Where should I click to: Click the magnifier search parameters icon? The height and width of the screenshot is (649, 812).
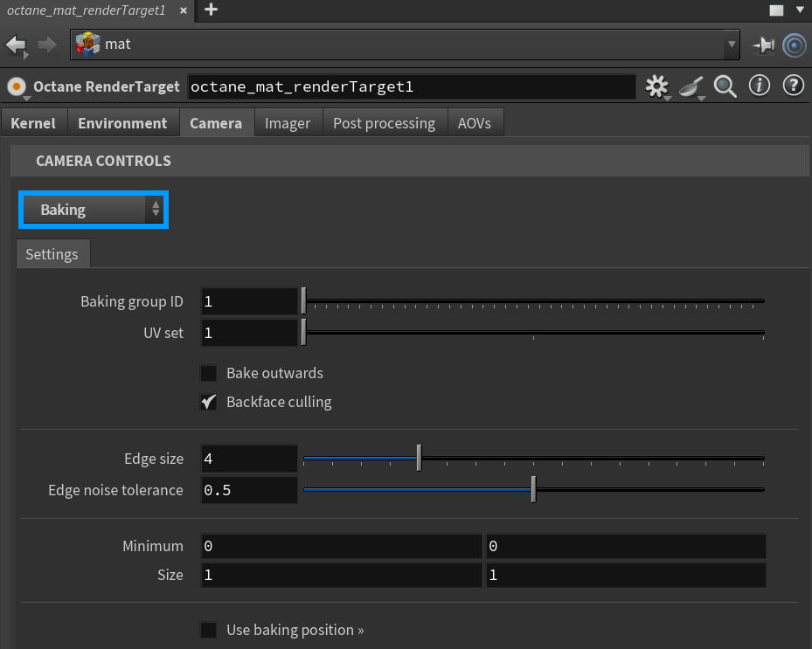point(725,86)
